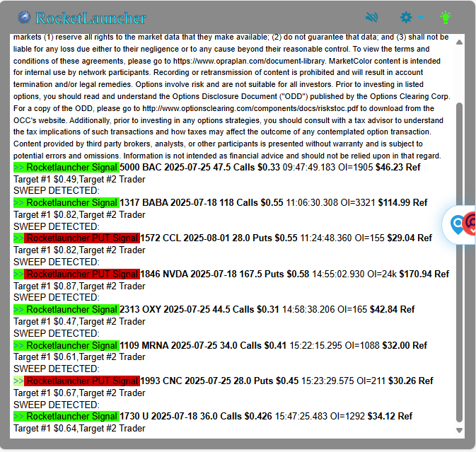This screenshot has width=476, height=452.
Task: Click the '$34.12 Ref' value on U row
Action: pyautogui.click(x=390, y=417)
